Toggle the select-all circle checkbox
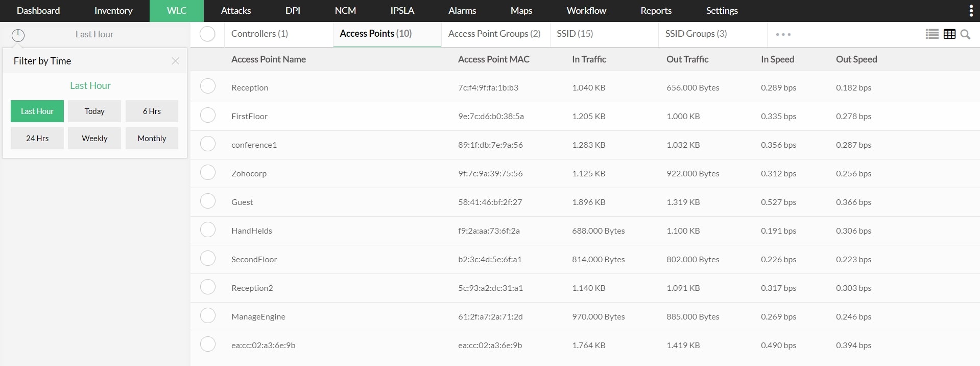Image resolution: width=980 pixels, height=366 pixels. [207, 34]
